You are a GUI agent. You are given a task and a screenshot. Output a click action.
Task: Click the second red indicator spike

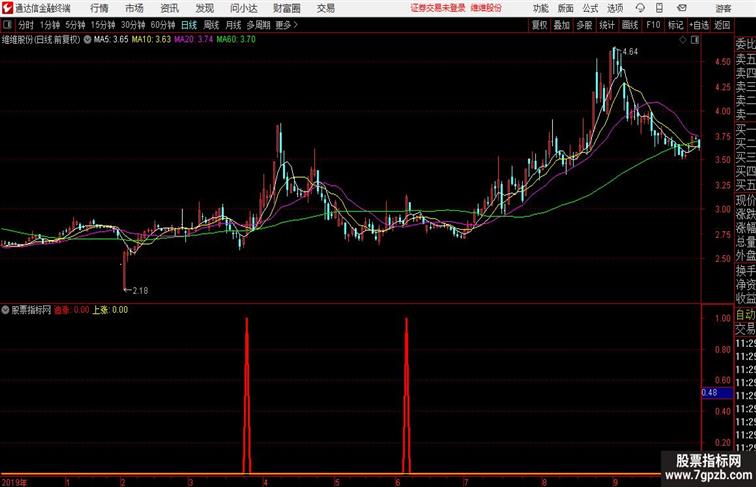coord(406,395)
